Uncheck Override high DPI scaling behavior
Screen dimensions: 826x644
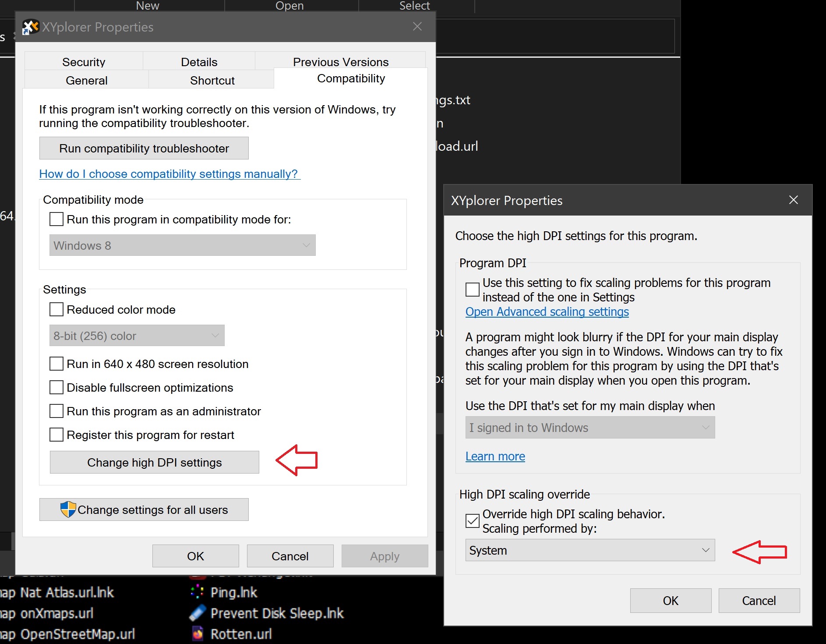(473, 521)
